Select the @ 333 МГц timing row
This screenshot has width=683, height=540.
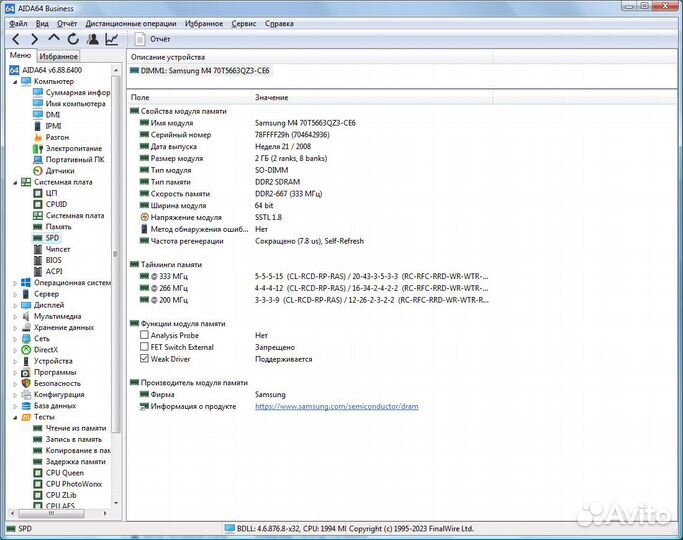[314, 276]
